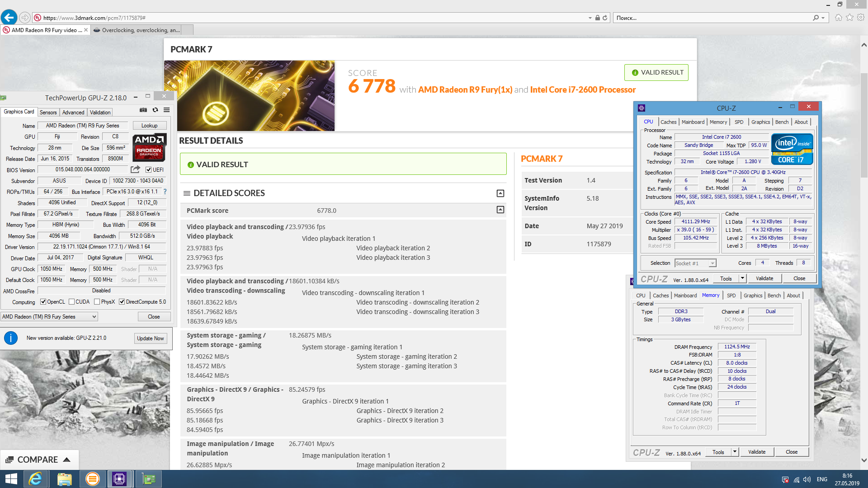
Task: Open Tools dropdown arrow in CPU-Z memory window
Action: coord(735,452)
